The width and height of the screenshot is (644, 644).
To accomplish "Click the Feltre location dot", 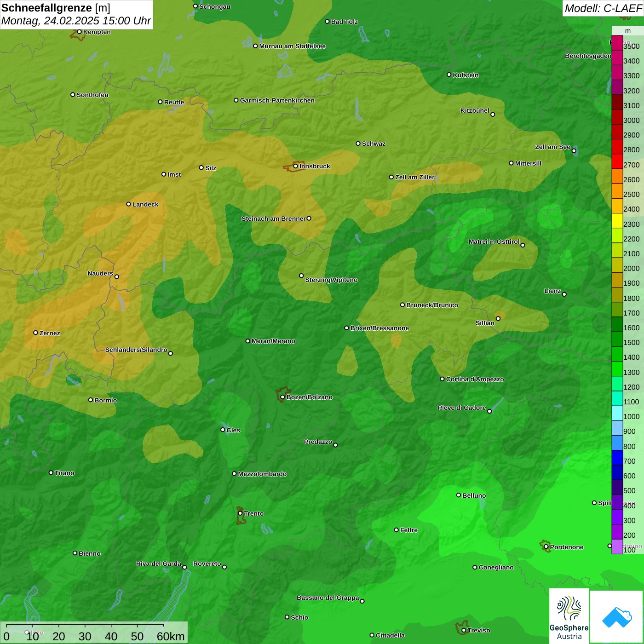I will [397, 530].
